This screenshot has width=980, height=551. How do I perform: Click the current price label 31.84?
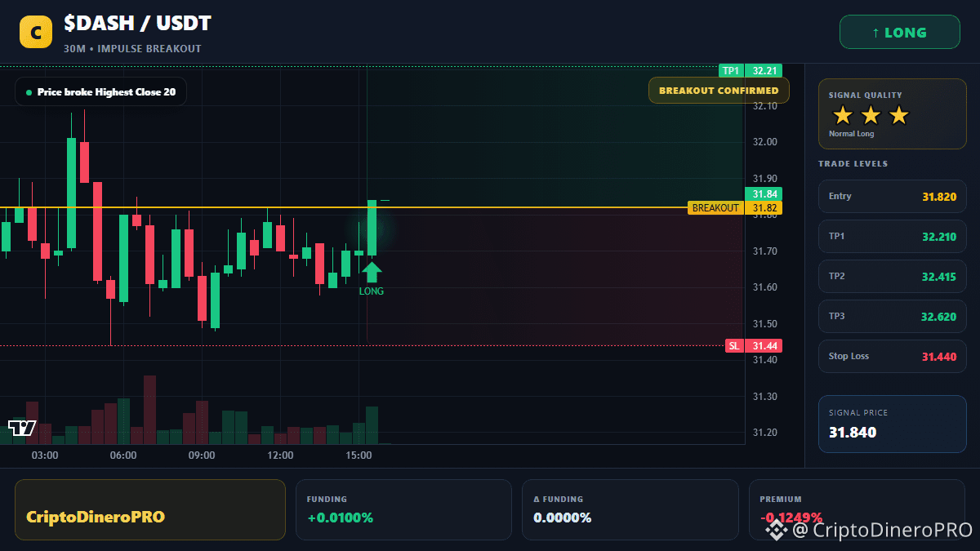(x=764, y=194)
